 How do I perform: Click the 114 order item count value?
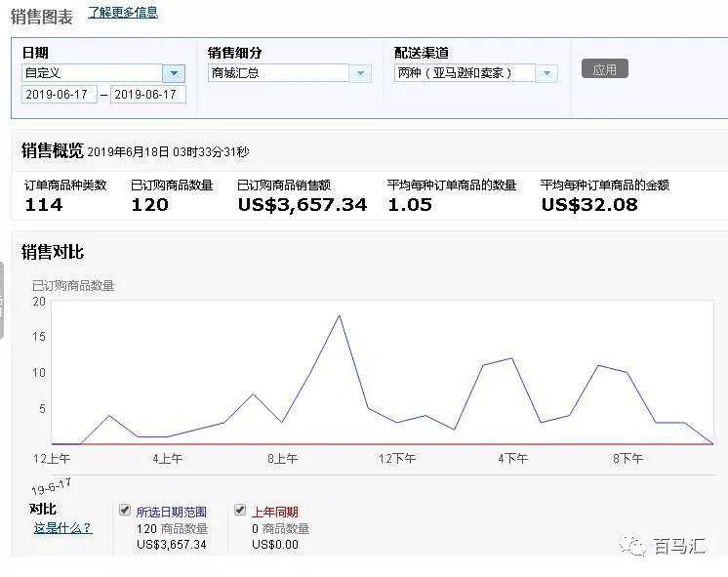pyautogui.click(x=44, y=205)
